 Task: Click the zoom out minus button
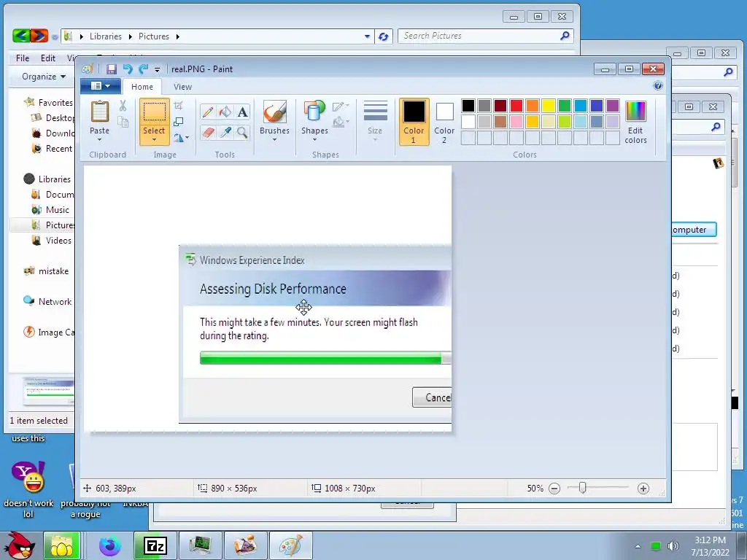[554, 488]
